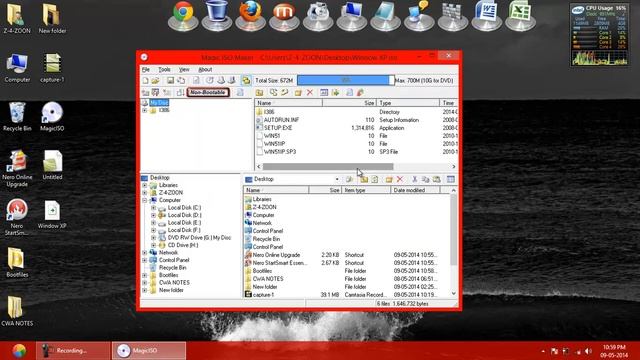Screen dimensions: 640x360
Task: Click the local file list vertical scrollbar
Action: click(453, 229)
